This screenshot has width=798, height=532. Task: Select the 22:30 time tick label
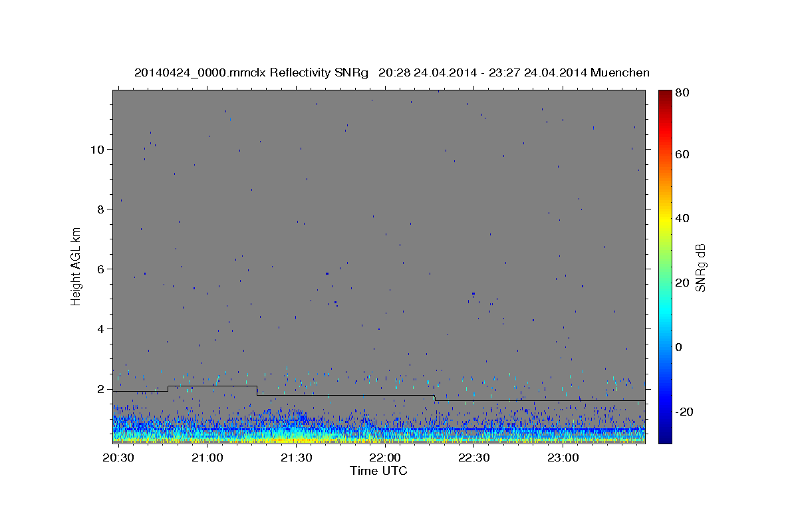click(x=473, y=458)
